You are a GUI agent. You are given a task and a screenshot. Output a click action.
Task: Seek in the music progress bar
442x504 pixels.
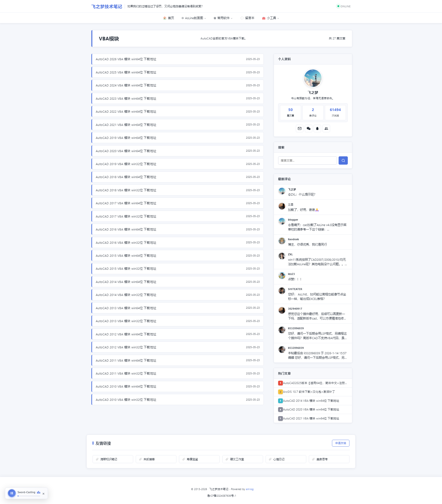pyautogui.click(x=29, y=496)
